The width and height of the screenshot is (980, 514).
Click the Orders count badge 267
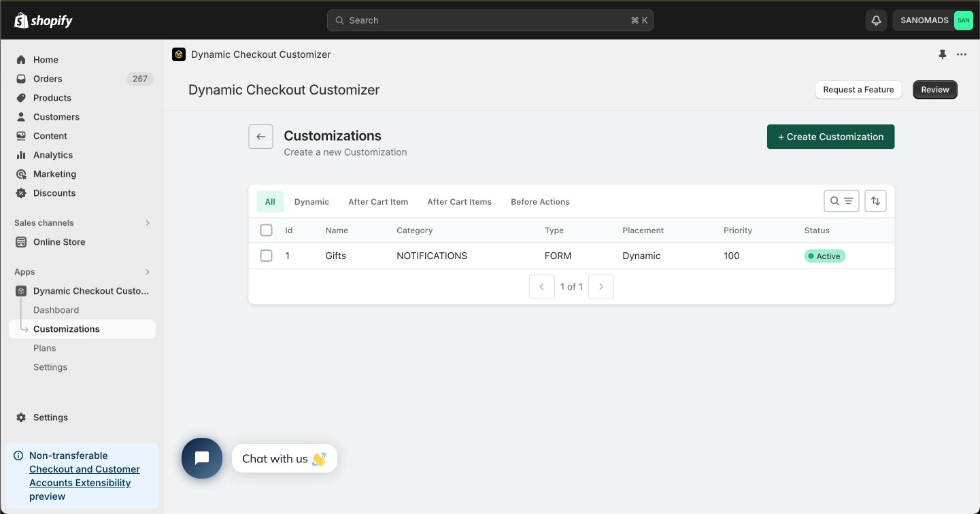(140, 79)
